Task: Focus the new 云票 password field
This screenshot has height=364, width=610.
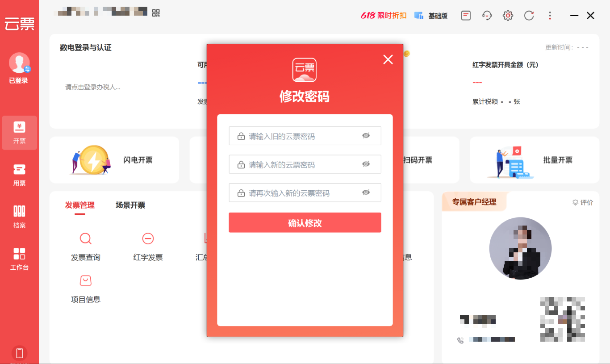Action: tap(305, 164)
